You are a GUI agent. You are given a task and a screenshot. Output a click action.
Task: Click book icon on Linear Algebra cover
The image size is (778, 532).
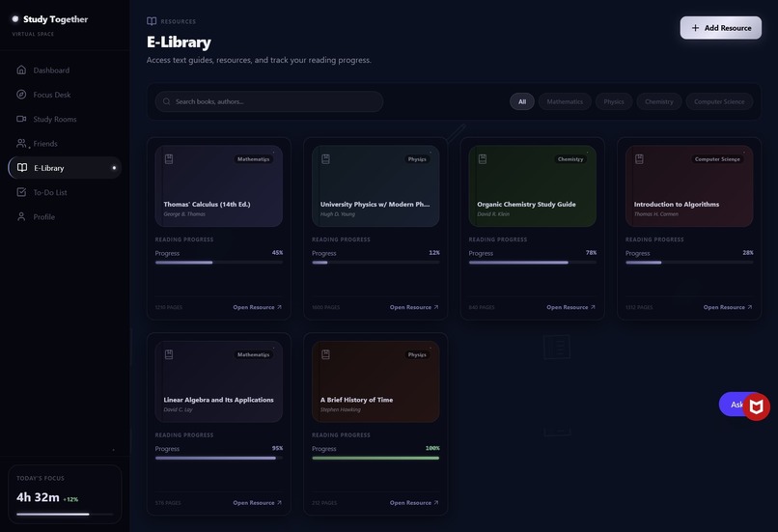(x=169, y=354)
